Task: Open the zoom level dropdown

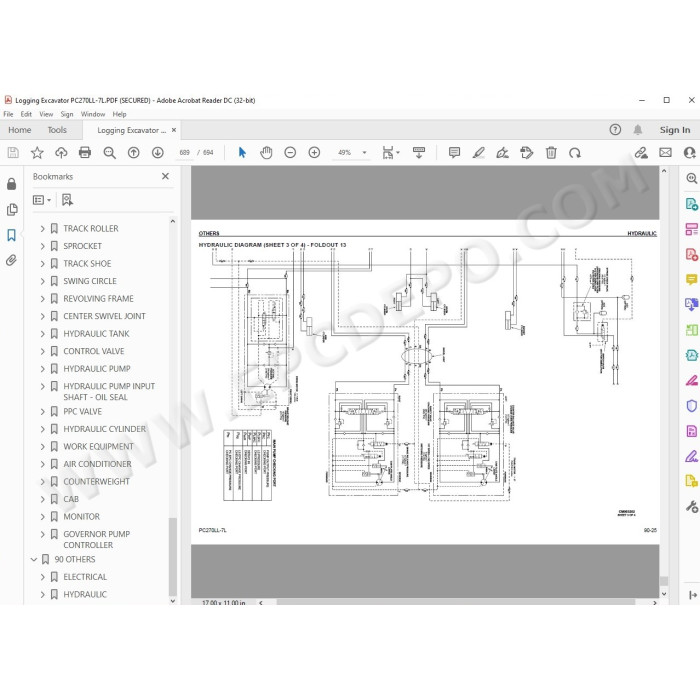Action: click(x=364, y=153)
